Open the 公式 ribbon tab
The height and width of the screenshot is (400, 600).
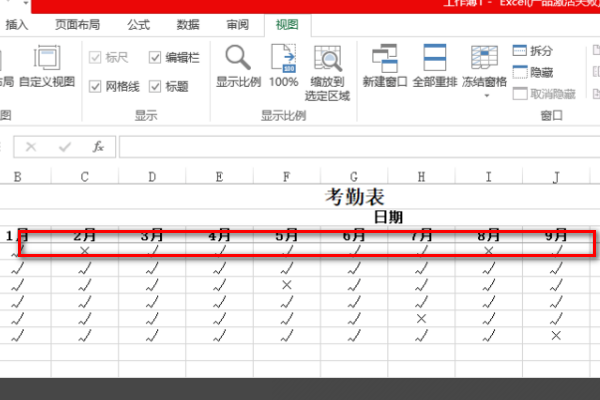coord(139,25)
